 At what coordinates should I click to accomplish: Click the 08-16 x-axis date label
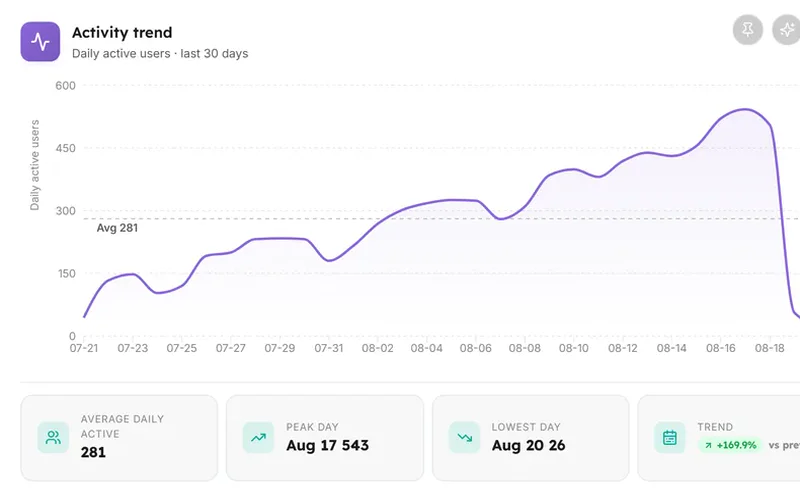point(720,348)
